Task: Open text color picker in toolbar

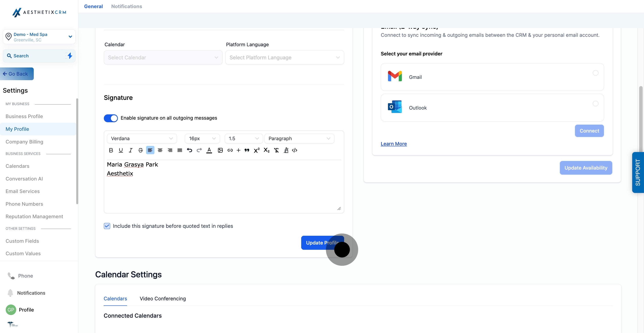Action: [209, 150]
